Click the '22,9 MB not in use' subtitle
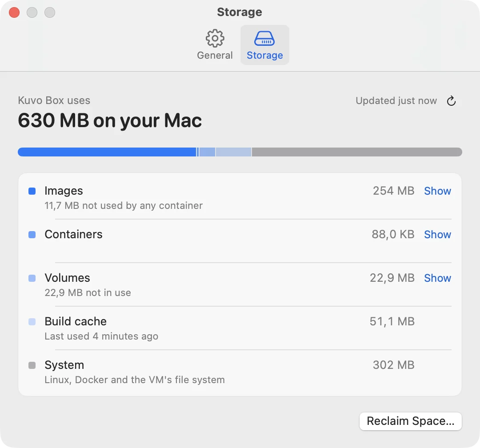Screen dimensions: 480x448 [88, 292]
